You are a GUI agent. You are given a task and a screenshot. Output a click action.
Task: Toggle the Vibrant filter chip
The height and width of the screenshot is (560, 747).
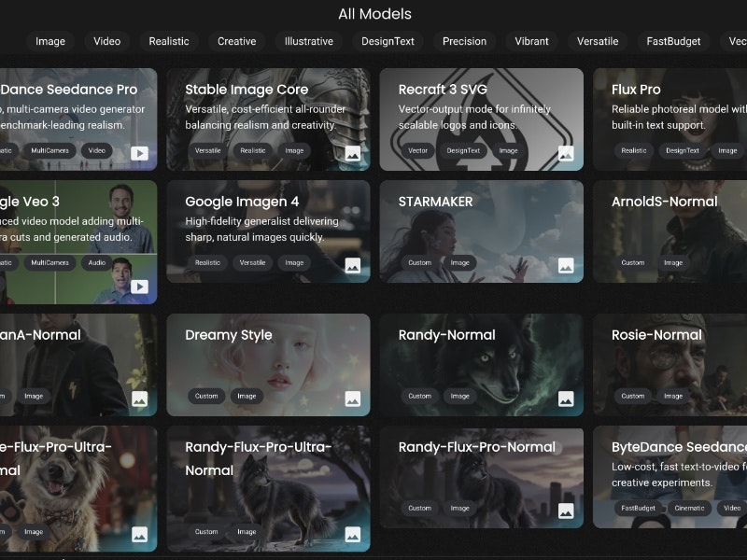(x=530, y=41)
